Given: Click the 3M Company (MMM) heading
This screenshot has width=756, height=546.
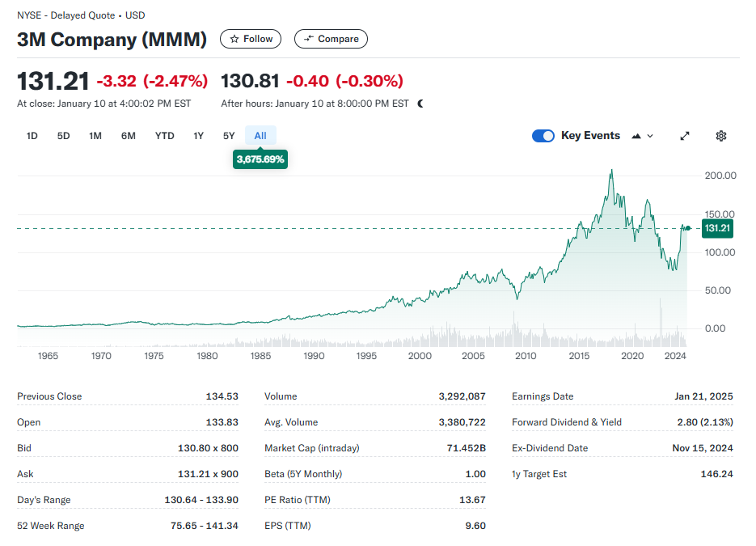Looking at the screenshot, I should pos(112,40).
